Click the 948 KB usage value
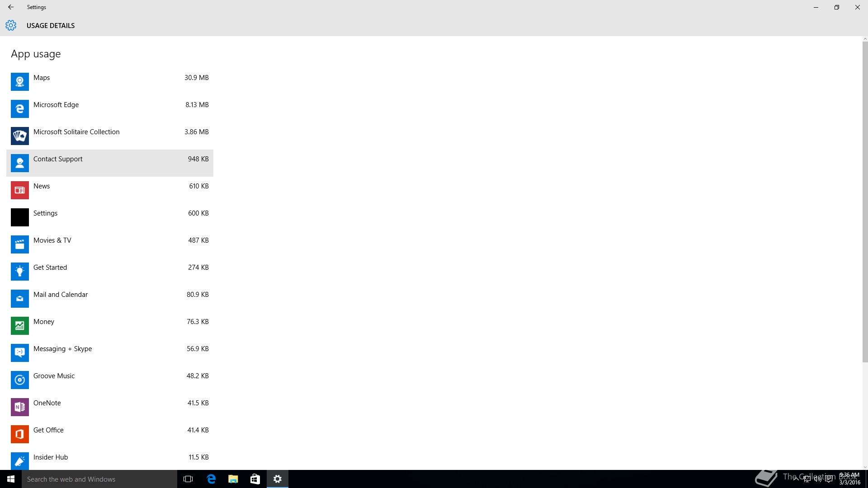This screenshot has height=488, width=868. coord(198,159)
